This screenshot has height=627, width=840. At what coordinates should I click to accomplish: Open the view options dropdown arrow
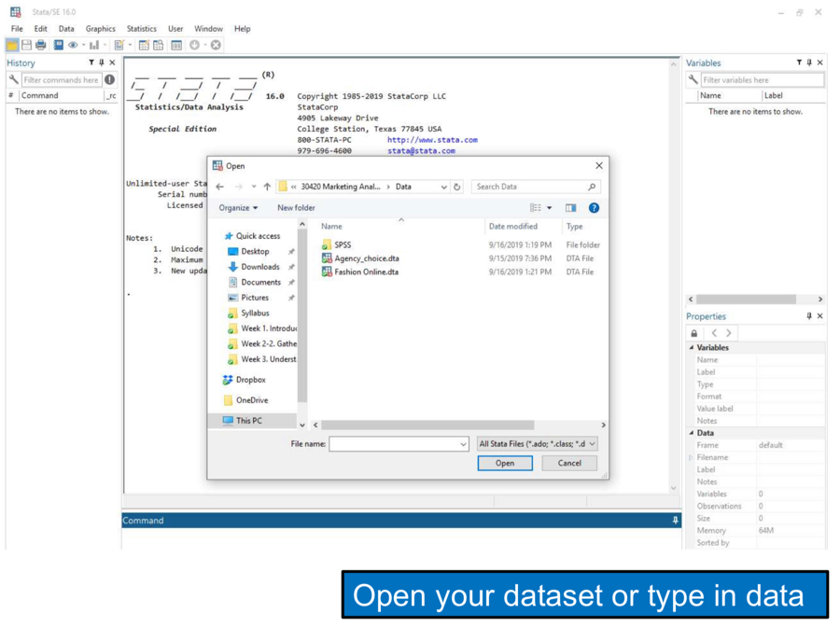(x=549, y=208)
